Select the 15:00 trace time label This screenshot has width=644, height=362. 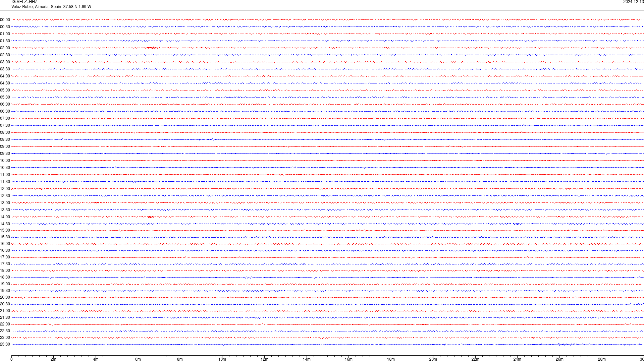(5, 230)
